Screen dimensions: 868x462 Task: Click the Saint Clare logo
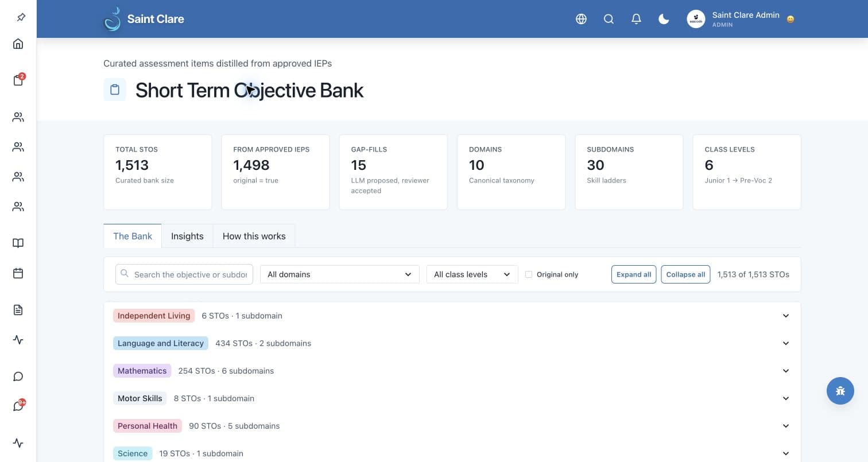[144, 19]
